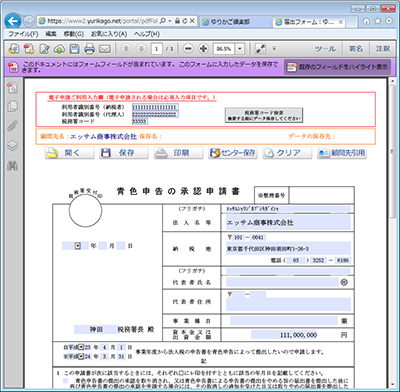Click the zoom out minus button

188,49
